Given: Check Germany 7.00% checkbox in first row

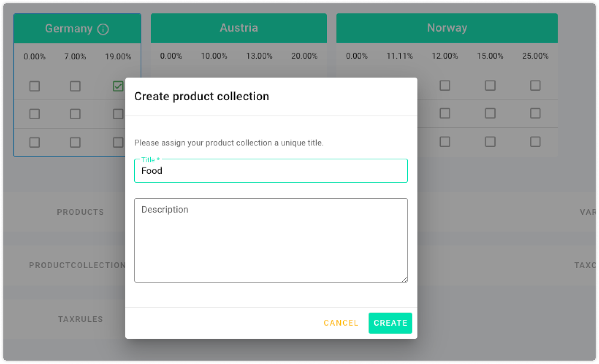Looking at the screenshot, I should point(75,86).
